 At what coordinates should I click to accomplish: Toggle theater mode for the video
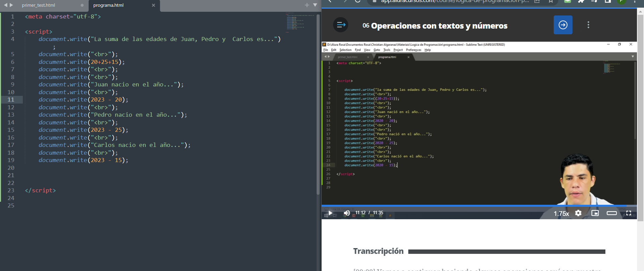(x=612, y=213)
